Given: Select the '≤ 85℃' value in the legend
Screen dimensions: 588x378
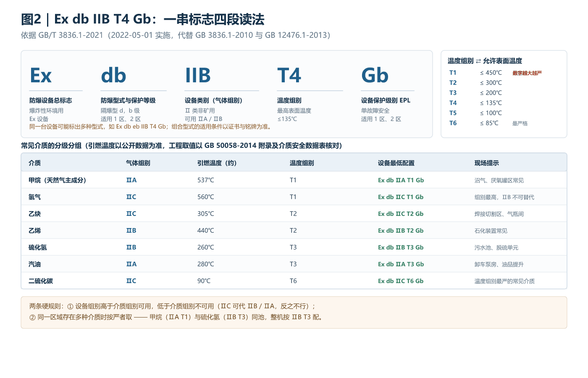Looking at the screenshot, I should [x=489, y=123].
